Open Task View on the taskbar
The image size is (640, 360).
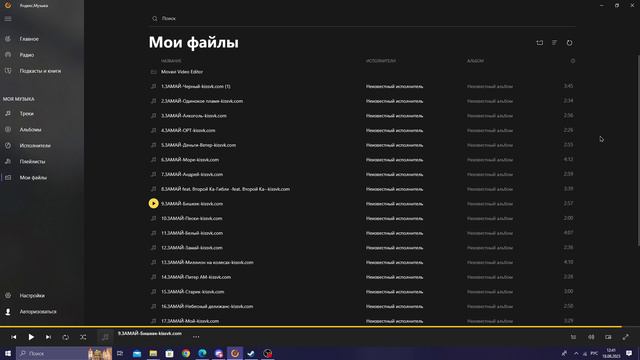pyautogui.click(x=120, y=353)
